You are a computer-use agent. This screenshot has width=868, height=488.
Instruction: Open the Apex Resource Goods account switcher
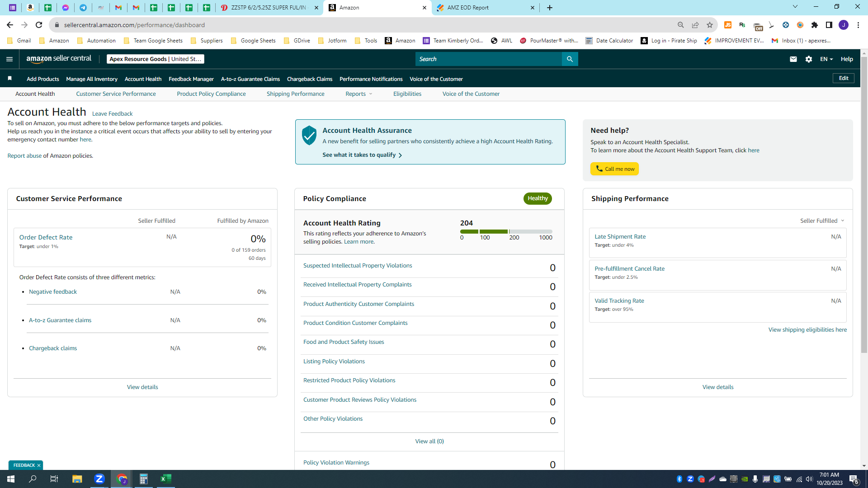(156, 59)
